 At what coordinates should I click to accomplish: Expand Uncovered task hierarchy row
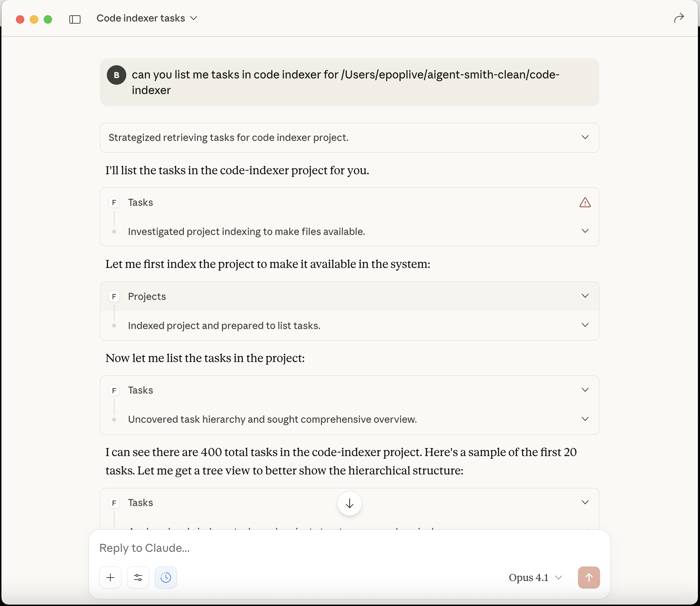tap(585, 419)
